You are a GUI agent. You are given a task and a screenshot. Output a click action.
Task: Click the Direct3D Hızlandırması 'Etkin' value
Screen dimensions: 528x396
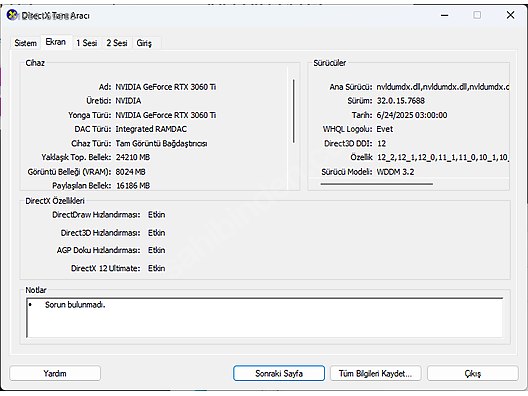(x=157, y=233)
